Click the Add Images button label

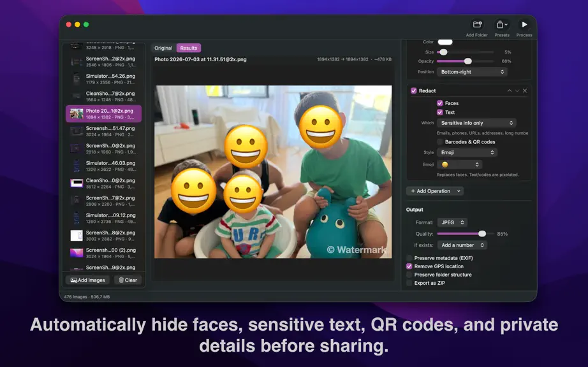click(x=91, y=280)
